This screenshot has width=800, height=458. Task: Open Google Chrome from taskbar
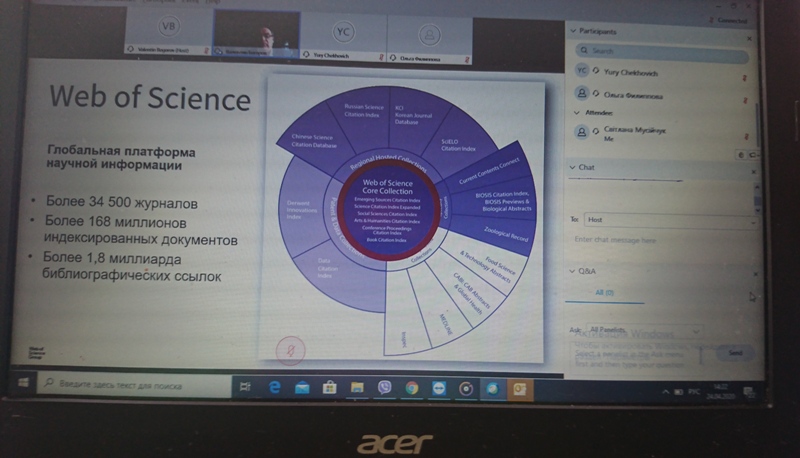pyautogui.click(x=412, y=389)
